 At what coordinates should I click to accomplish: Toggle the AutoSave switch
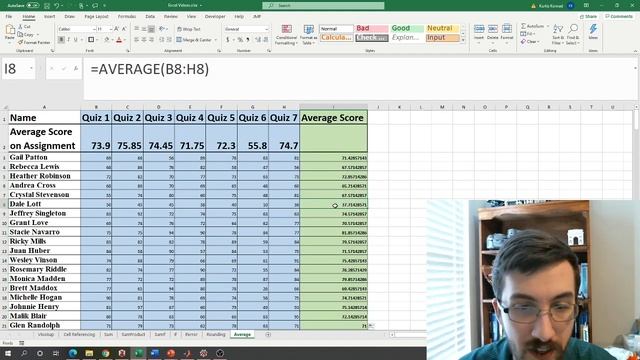pos(33,6)
